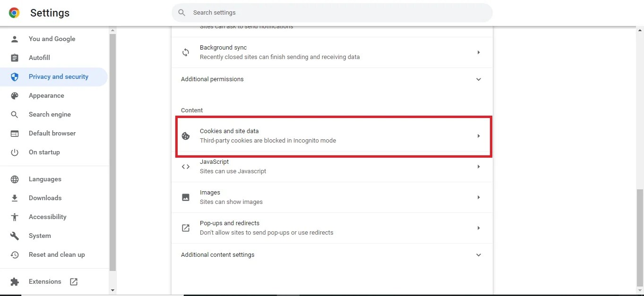Select the On startup power icon
644x296 pixels.
click(x=15, y=152)
